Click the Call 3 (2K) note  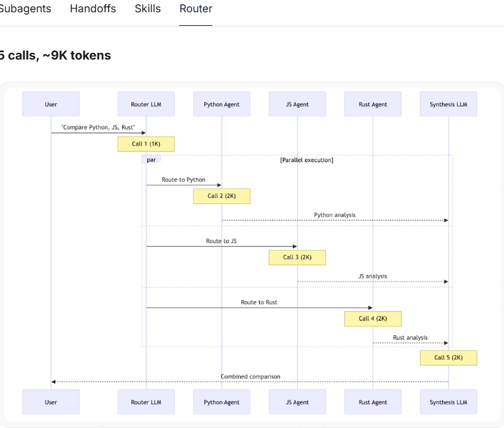coord(297,257)
